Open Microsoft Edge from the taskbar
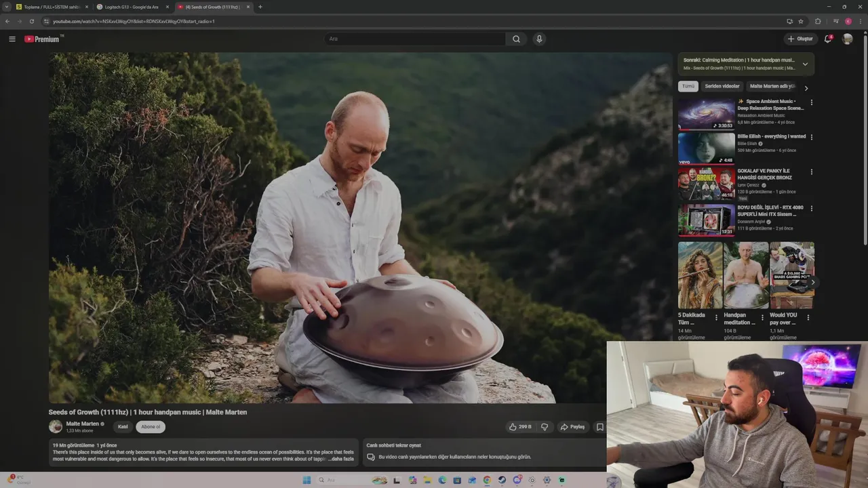The image size is (868, 488). pyautogui.click(x=442, y=480)
